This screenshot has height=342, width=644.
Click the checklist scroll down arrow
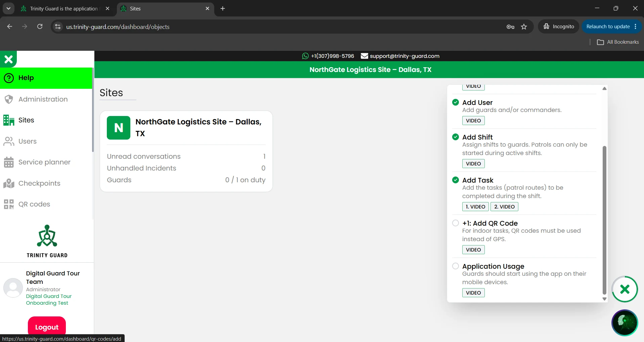(604, 299)
